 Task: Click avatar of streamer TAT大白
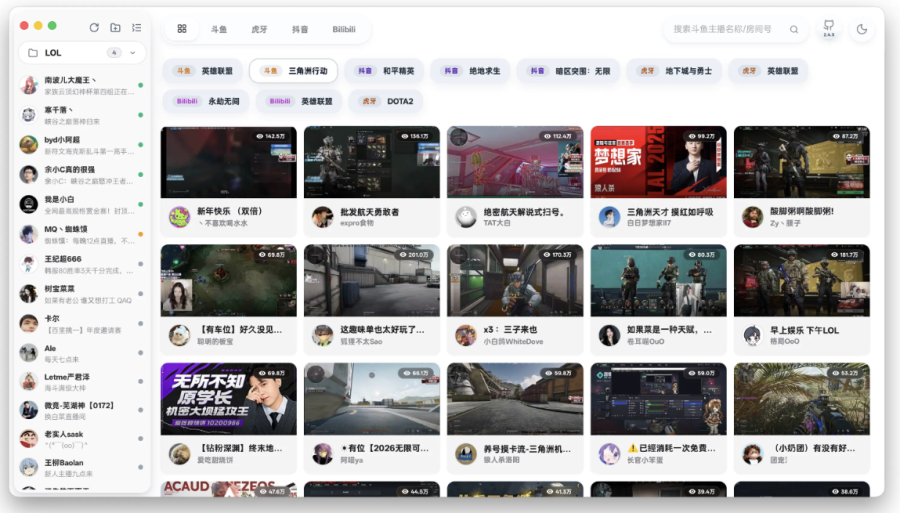[x=466, y=217]
